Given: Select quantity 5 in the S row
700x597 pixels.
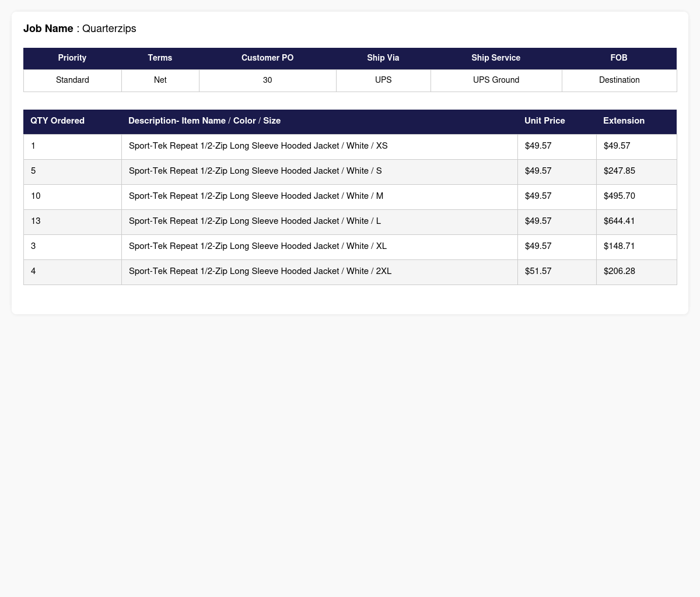Looking at the screenshot, I should coord(72,171).
